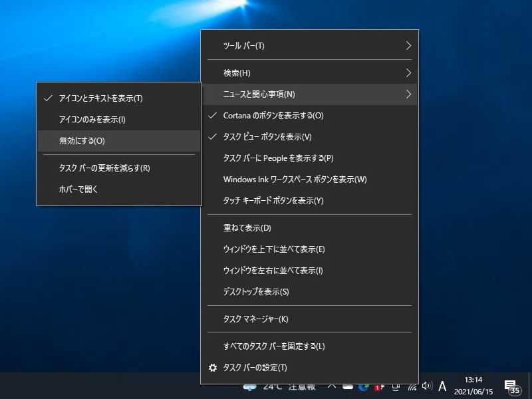This screenshot has width=532, height=399.
Task: Open OneDrive cloud icon in system tray
Action: (x=347, y=387)
